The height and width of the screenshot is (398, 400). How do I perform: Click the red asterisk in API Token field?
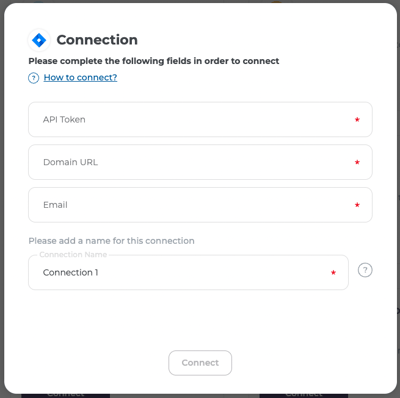pos(357,119)
